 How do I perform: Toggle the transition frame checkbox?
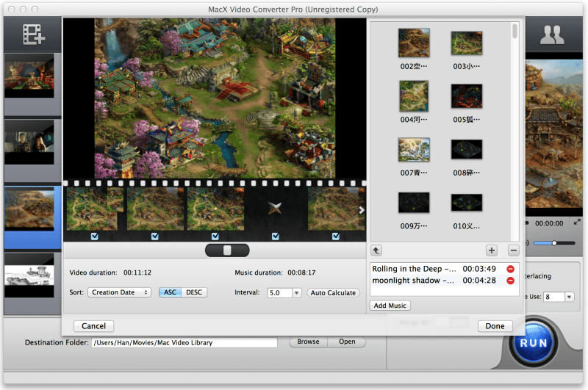pyautogui.click(x=275, y=236)
